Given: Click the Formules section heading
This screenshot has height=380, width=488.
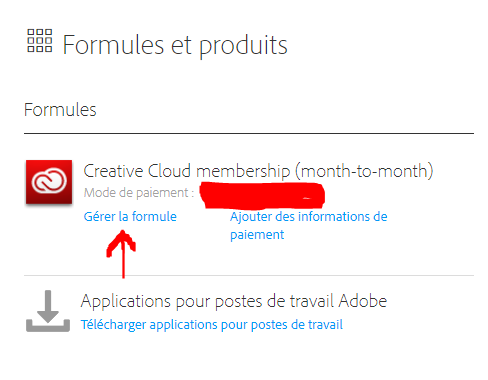Looking at the screenshot, I should tap(60, 110).
